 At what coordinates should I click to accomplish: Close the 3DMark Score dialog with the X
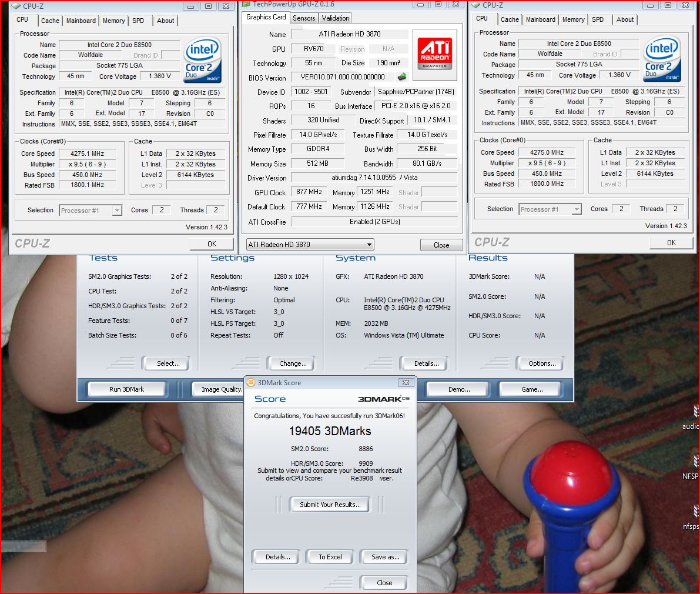click(406, 383)
